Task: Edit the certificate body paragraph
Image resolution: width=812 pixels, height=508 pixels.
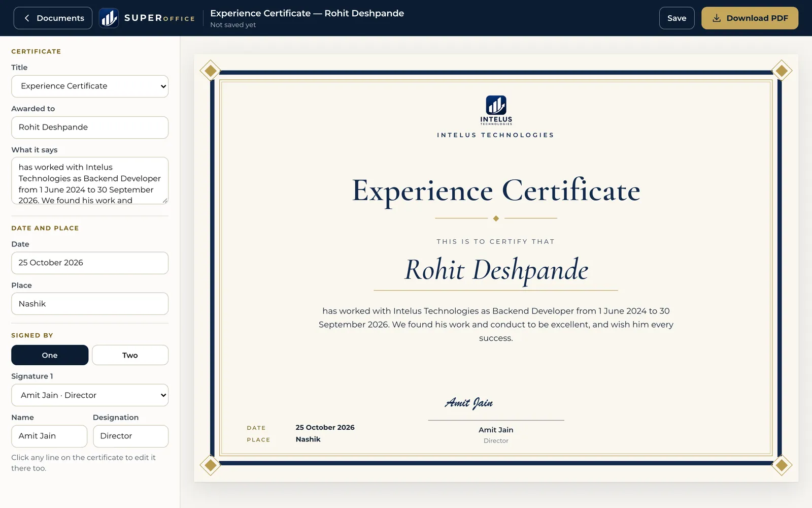Action: tap(496, 325)
